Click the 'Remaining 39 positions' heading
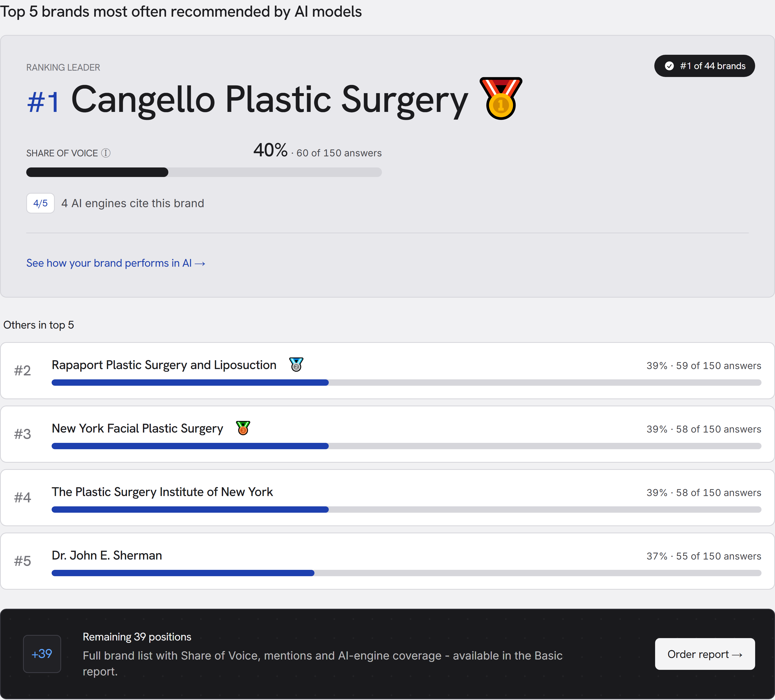This screenshot has height=700, width=775. point(137,637)
